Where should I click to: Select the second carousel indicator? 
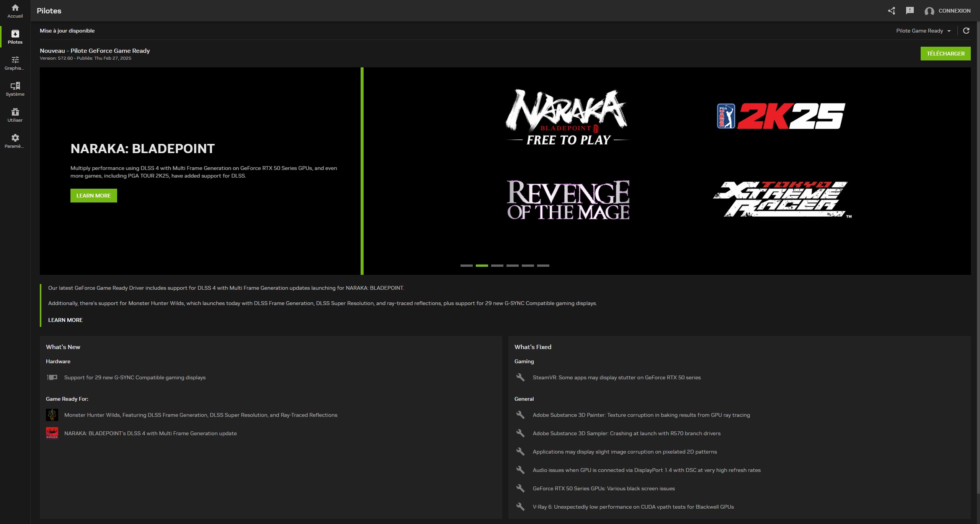(482, 265)
